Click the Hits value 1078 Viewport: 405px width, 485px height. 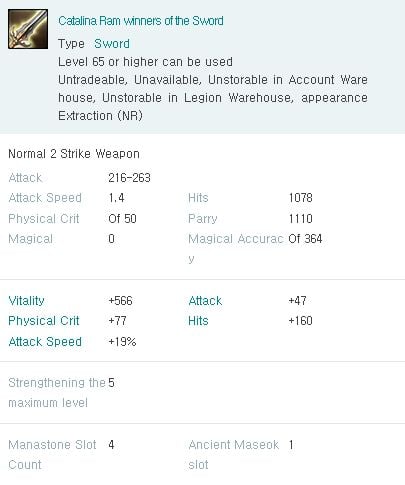[x=301, y=198]
